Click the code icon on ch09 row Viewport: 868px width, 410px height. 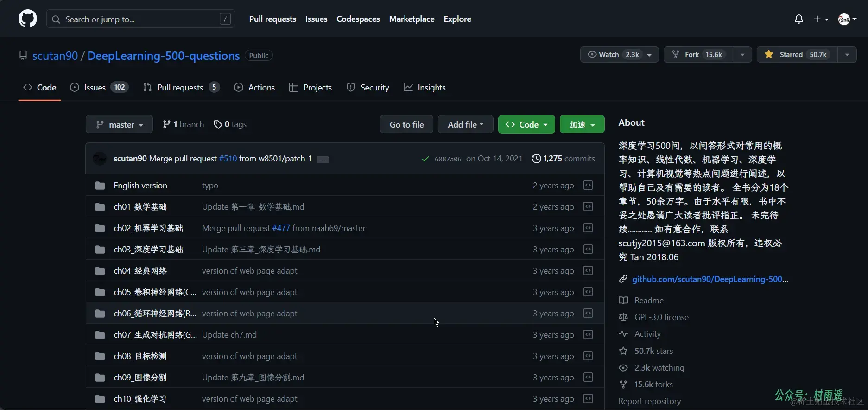(x=588, y=378)
